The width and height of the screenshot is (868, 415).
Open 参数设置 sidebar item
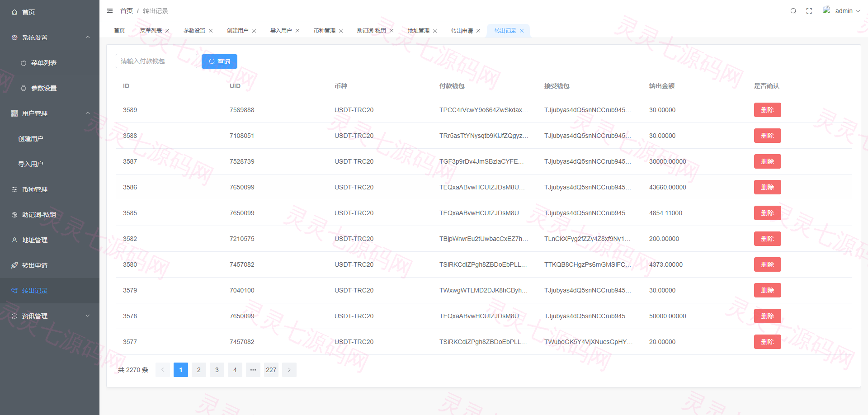(50, 88)
